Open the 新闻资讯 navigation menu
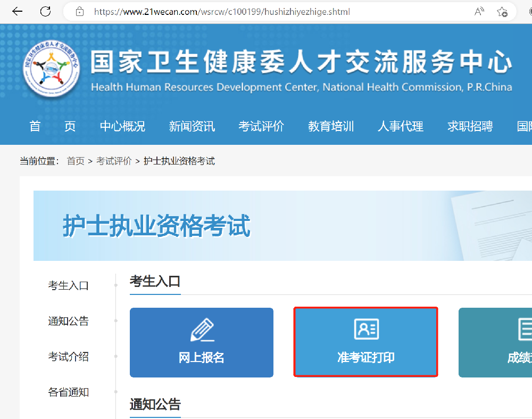The height and width of the screenshot is (419, 532). [192, 126]
